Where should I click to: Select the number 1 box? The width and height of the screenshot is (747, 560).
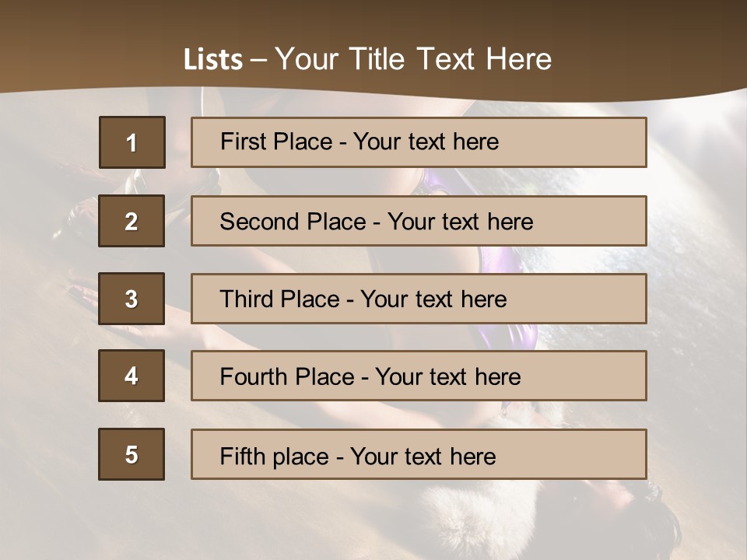coord(132,142)
